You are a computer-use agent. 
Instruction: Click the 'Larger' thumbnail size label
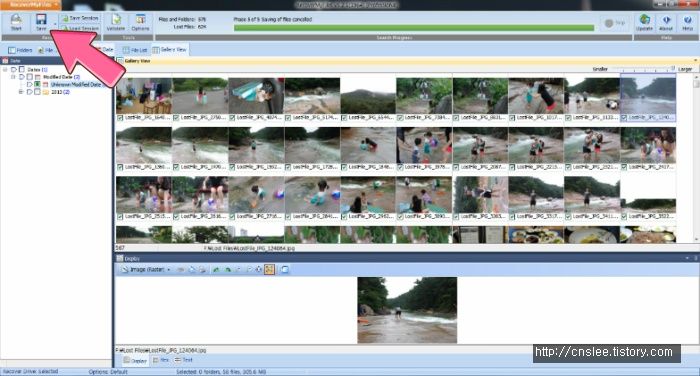685,69
